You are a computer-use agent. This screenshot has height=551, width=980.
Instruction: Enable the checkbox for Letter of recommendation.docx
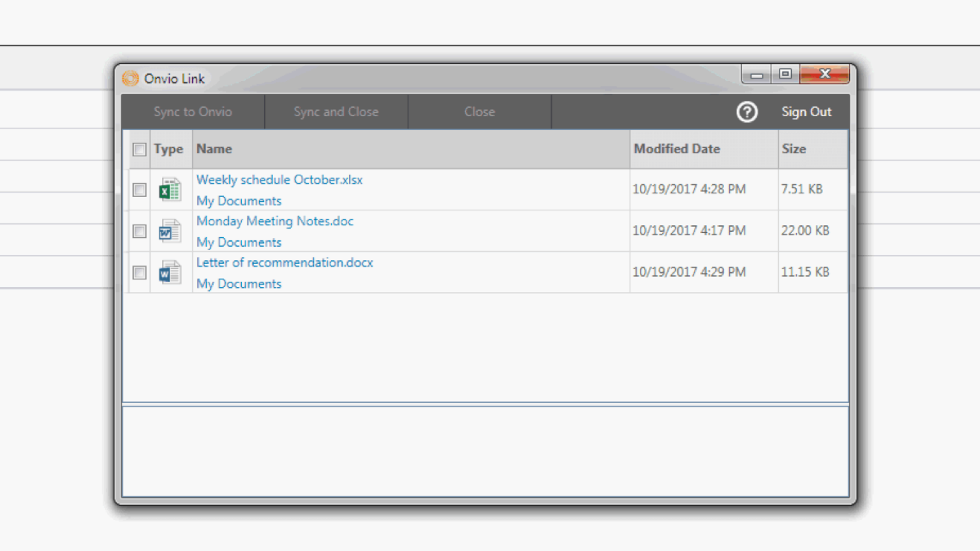(139, 272)
